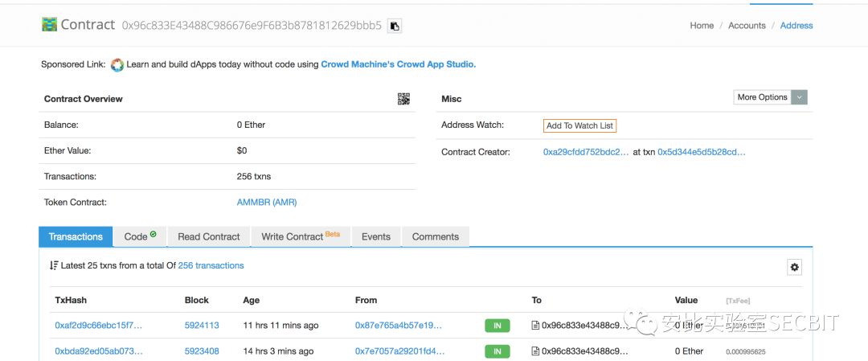Switch to the Events tab
Viewport: 868px width, 361px height.
click(x=376, y=237)
